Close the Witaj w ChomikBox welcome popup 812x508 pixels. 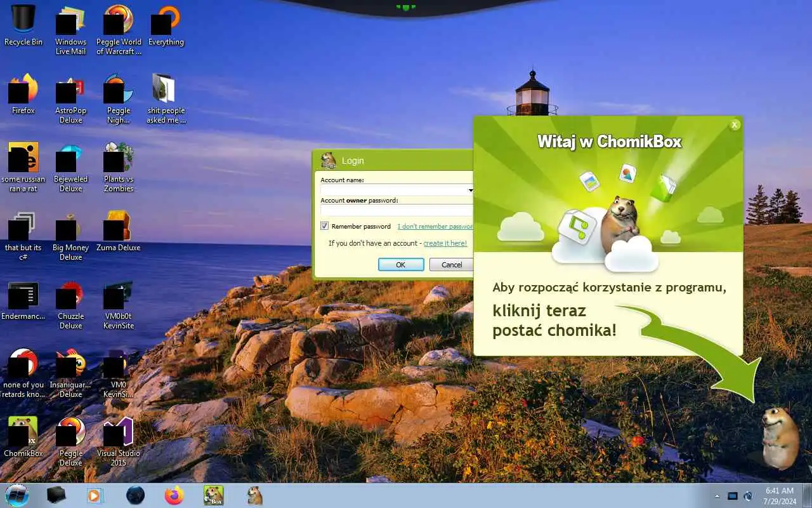coord(735,125)
